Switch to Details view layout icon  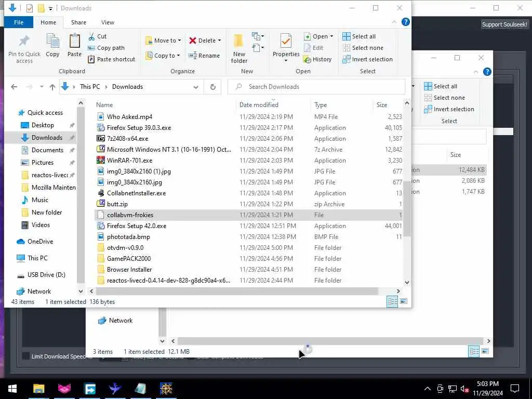[392, 301]
